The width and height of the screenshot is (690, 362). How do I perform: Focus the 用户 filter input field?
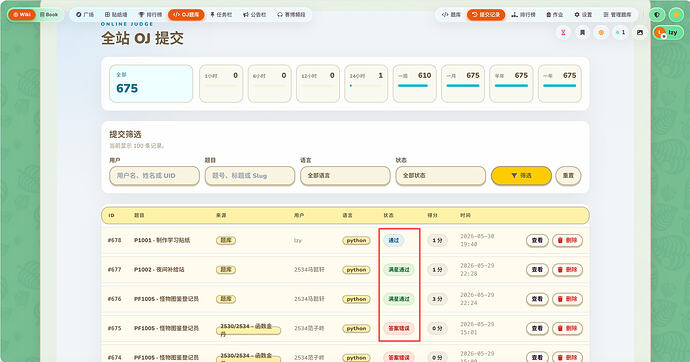coord(154,176)
